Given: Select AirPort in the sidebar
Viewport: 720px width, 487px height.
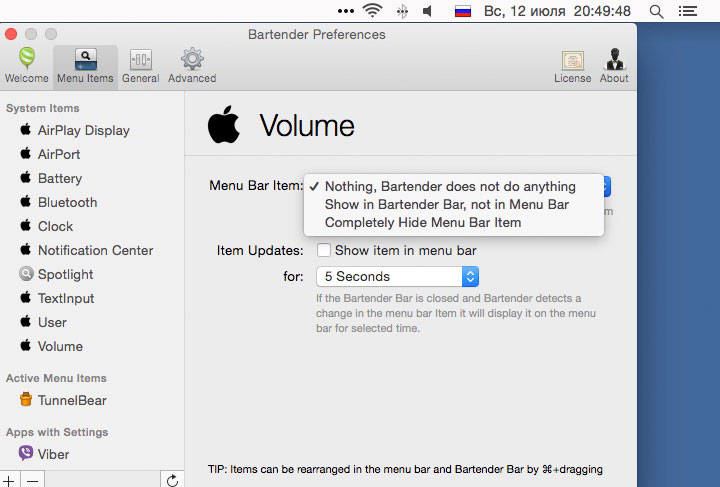Looking at the screenshot, I should point(50,154).
